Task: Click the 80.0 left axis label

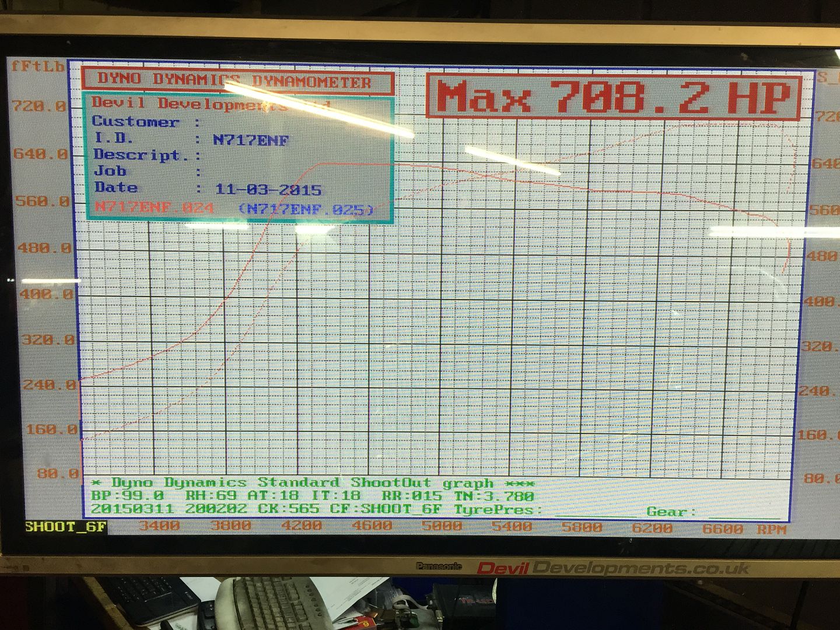Action: 57,473
